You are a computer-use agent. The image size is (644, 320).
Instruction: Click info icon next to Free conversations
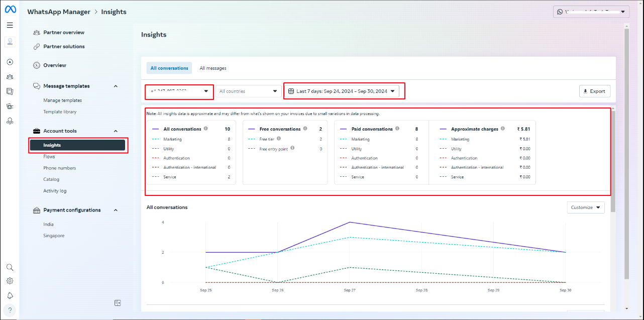306,129
